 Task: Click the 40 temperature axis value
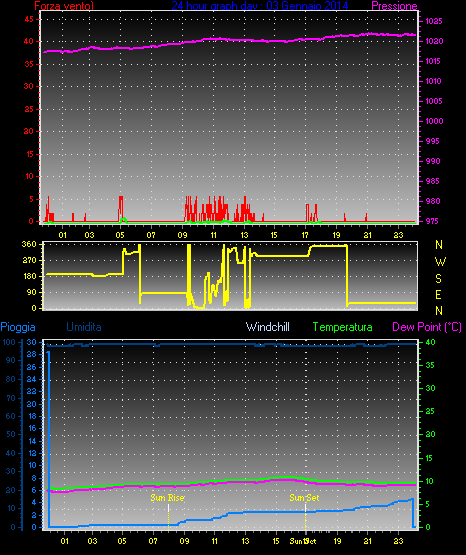pyautogui.click(x=430, y=342)
